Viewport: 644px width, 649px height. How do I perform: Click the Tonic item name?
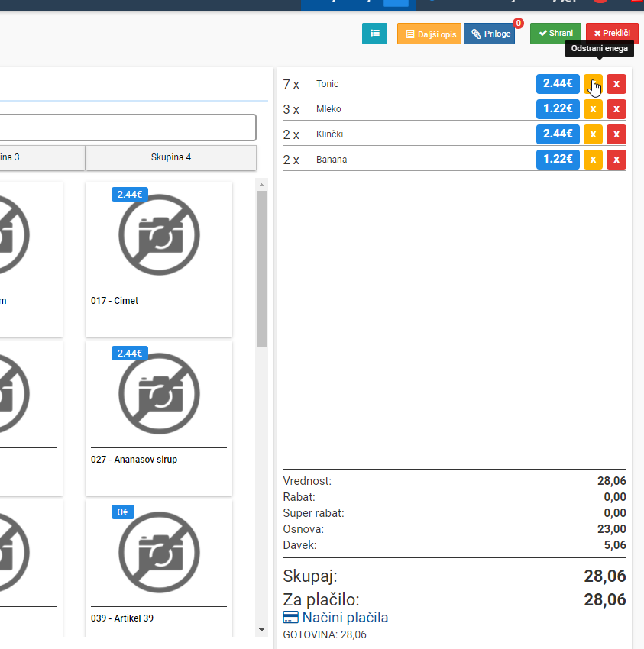tap(327, 84)
